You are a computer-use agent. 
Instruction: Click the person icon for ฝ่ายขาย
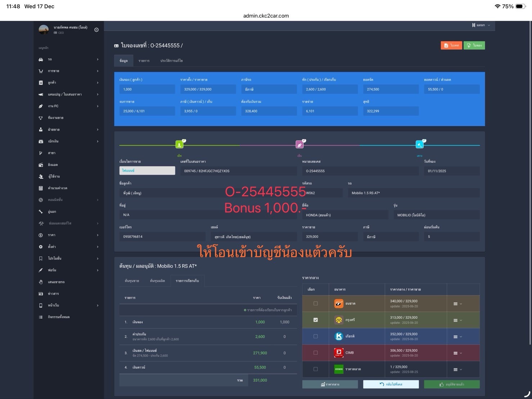(41, 130)
